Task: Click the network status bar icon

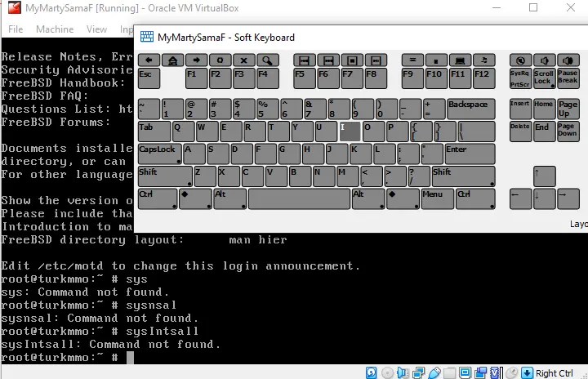Action: click(418, 372)
